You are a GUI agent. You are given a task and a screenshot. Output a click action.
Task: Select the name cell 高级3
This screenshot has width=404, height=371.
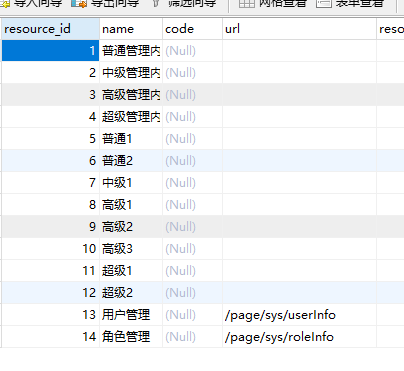pos(131,249)
